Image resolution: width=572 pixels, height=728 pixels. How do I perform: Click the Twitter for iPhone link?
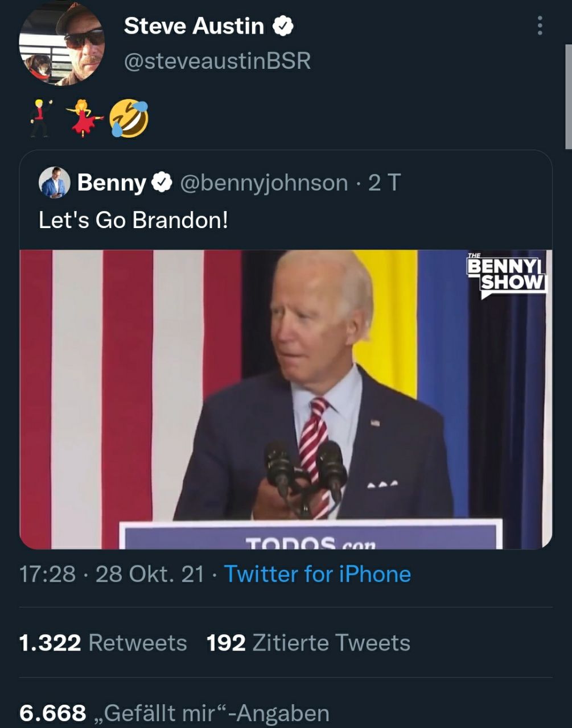pyautogui.click(x=318, y=574)
